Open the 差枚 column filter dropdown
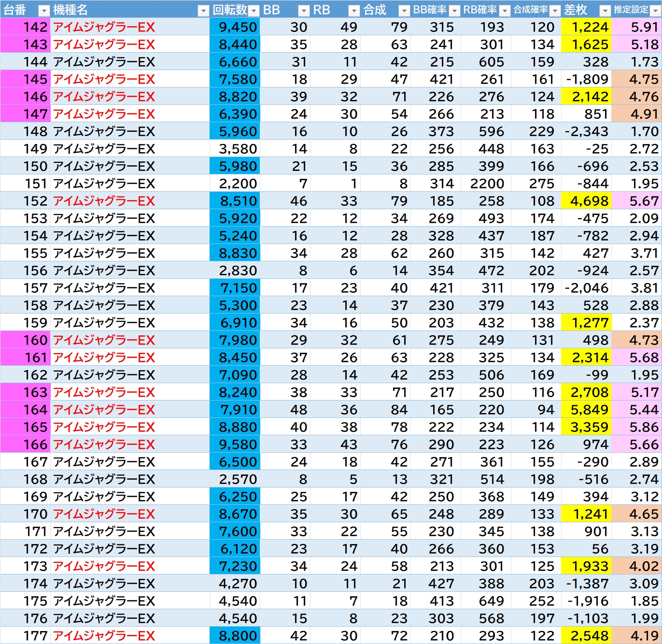Image resolution: width=662 pixels, height=644 pixels. pyautogui.click(x=605, y=10)
